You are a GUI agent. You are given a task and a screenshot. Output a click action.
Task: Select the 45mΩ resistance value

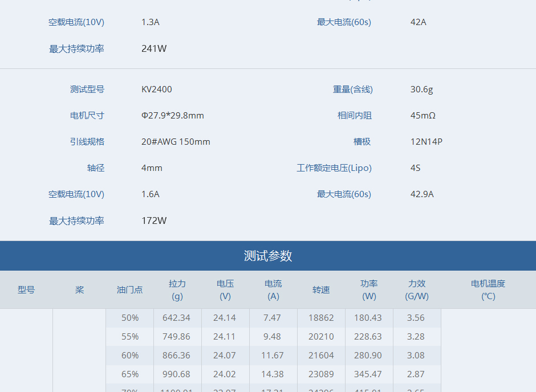pyautogui.click(x=423, y=116)
